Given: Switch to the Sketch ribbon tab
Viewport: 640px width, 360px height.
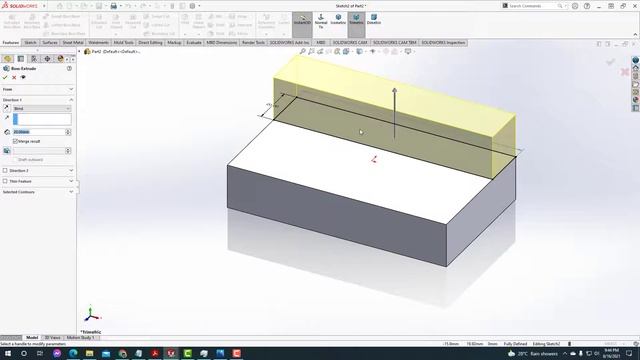Looking at the screenshot, I should click(30, 42).
